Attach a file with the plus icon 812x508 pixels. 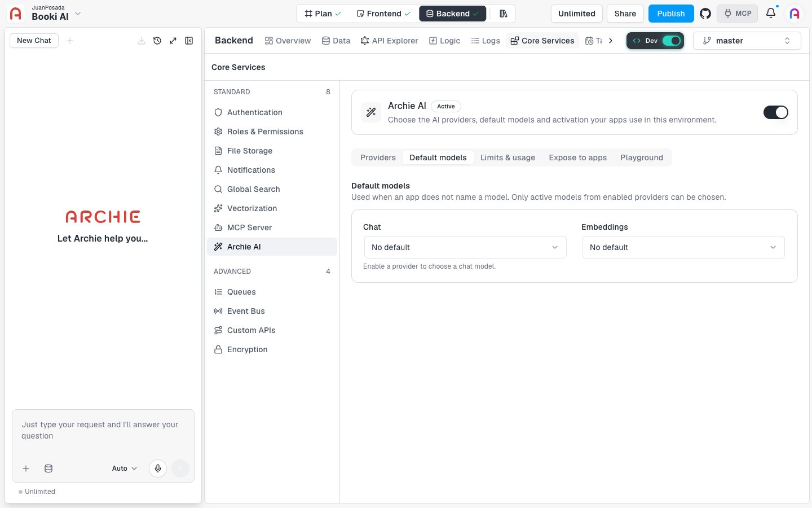pyautogui.click(x=26, y=468)
